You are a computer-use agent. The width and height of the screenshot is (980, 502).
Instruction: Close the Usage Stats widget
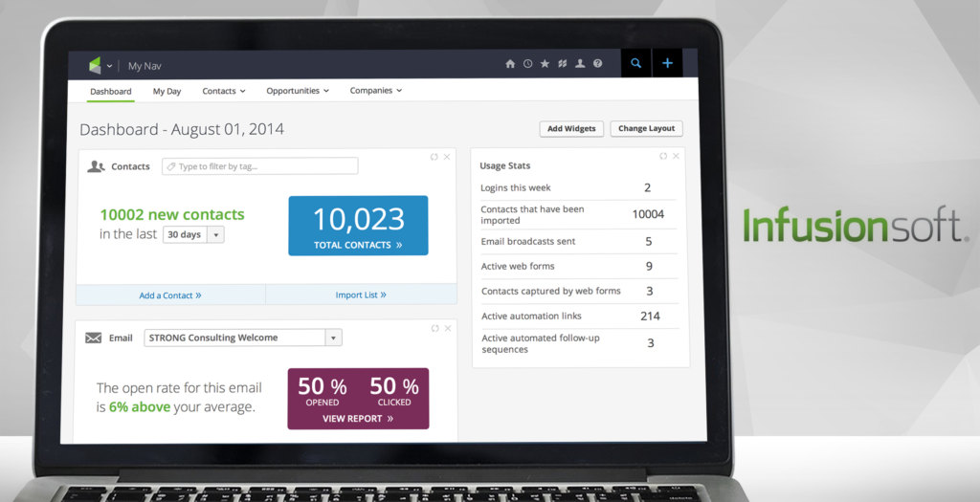pyautogui.click(x=676, y=156)
